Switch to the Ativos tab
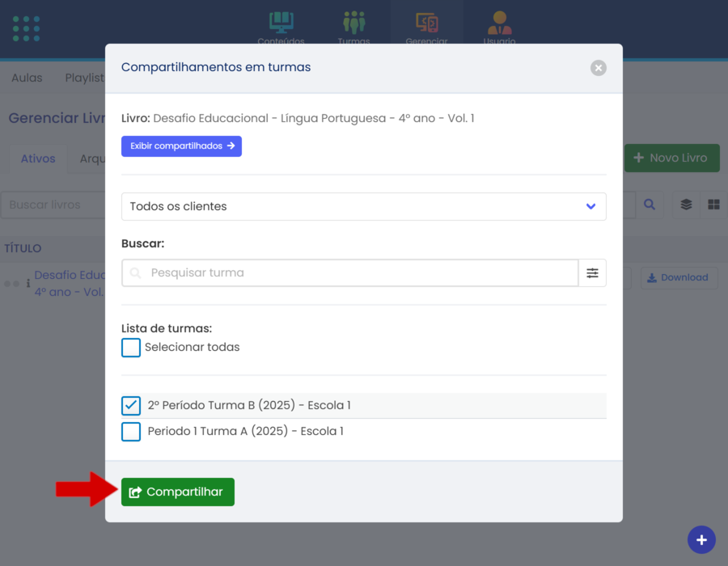This screenshot has width=728, height=566. [x=38, y=158]
